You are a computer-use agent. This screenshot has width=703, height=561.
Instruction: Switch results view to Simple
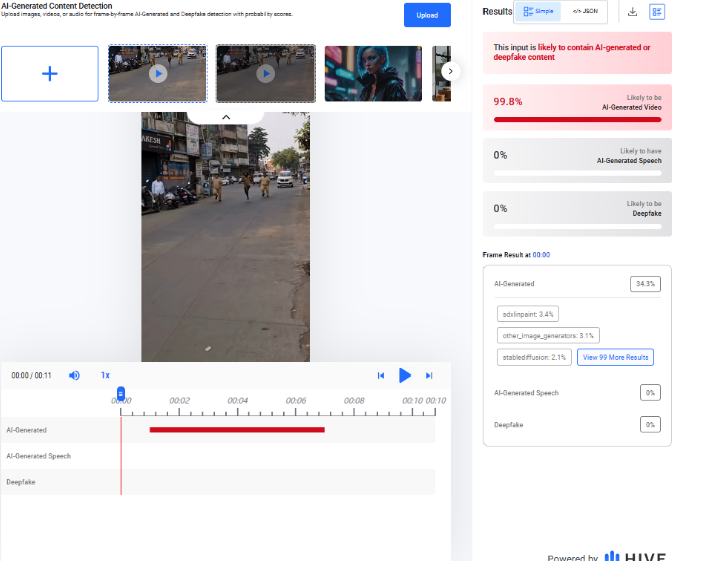click(x=538, y=11)
